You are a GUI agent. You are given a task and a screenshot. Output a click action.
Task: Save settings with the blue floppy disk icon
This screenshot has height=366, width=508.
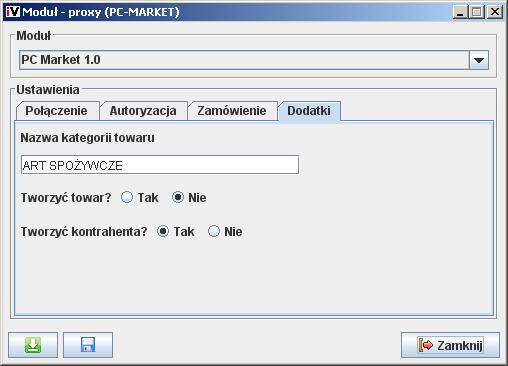pos(88,345)
